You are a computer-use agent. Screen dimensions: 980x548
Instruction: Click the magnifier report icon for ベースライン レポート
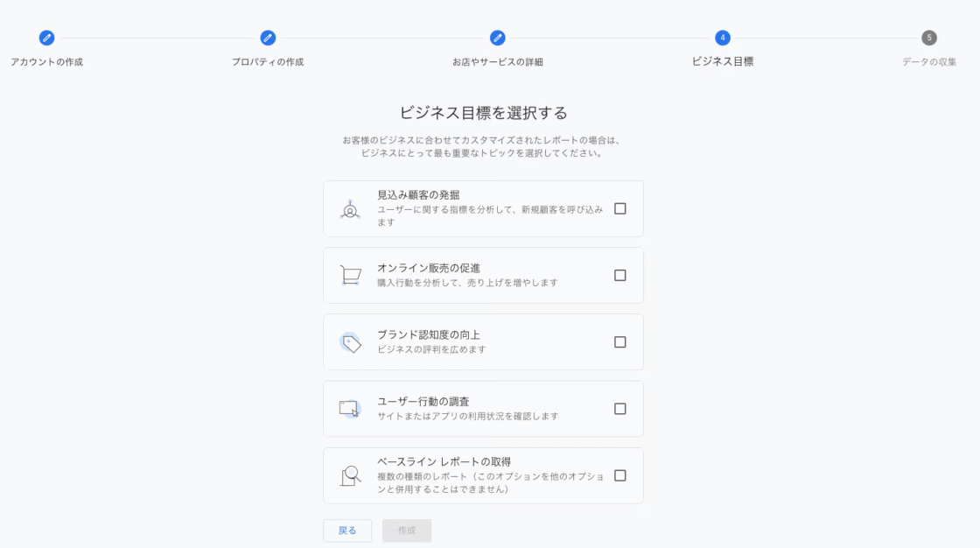(x=350, y=475)
